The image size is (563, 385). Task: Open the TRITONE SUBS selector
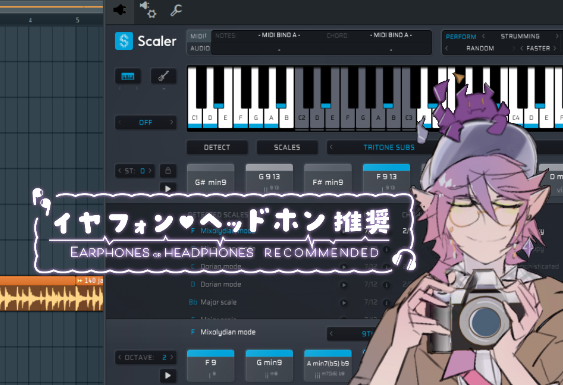pyautogui.click(x=389, y=147)
